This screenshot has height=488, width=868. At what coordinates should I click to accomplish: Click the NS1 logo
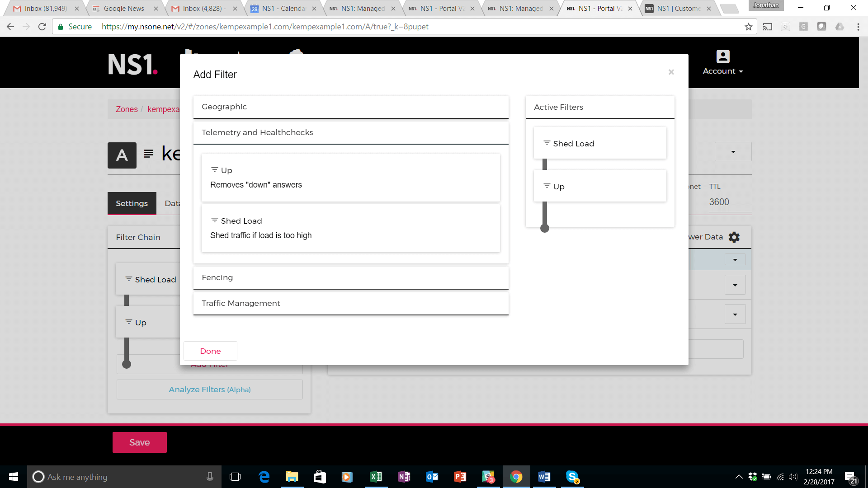[132, 64]
